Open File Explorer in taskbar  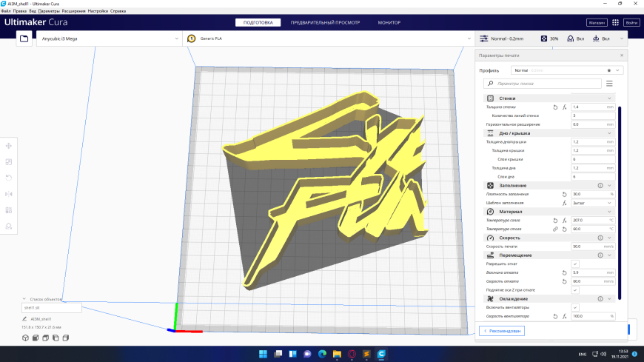click(x=337, y=354)
